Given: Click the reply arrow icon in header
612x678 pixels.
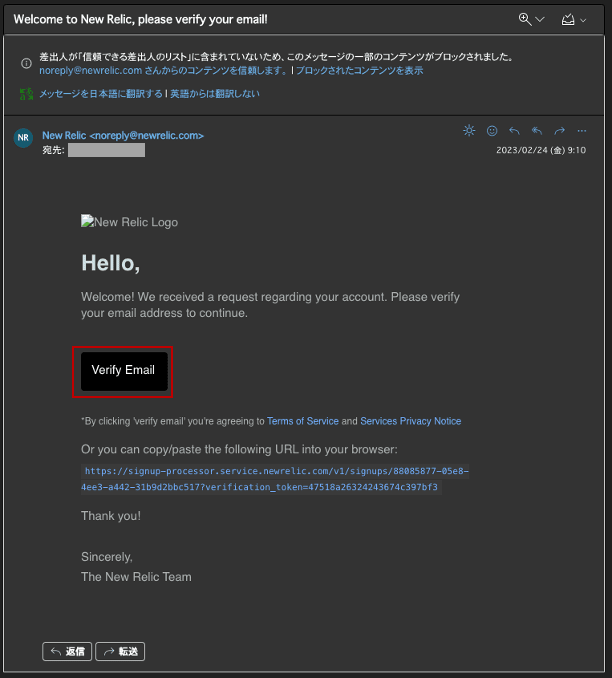Looking at the screenshot, I should 514,131.
